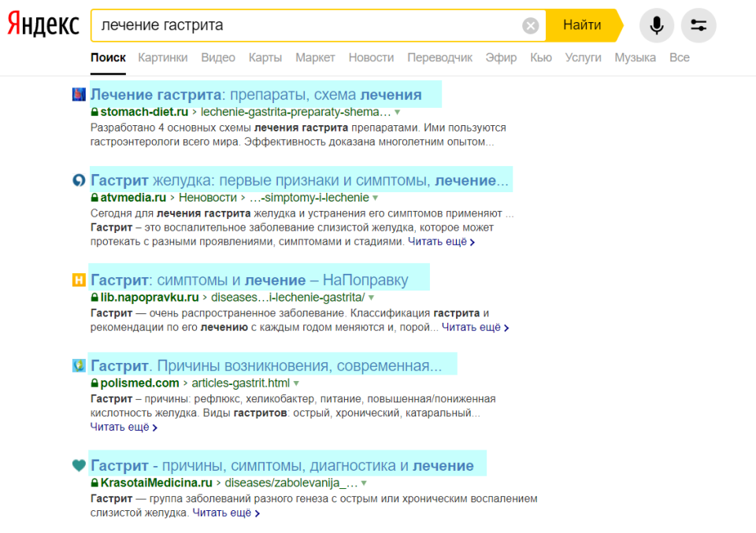
Task: Open result 'Гастрит: симптомы и лечение – НаПоправку'
Action: pos(250,279)
